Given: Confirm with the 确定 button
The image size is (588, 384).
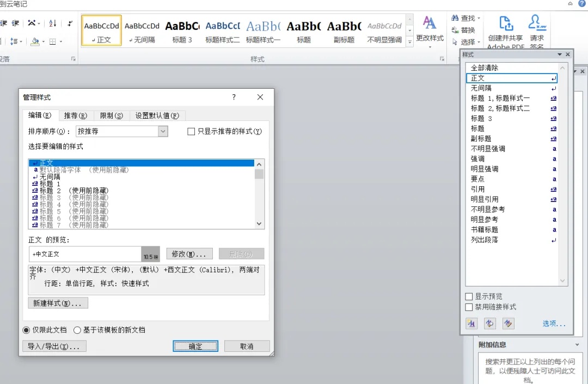Looking at the screenshot, I should click(x=195, y=346).
